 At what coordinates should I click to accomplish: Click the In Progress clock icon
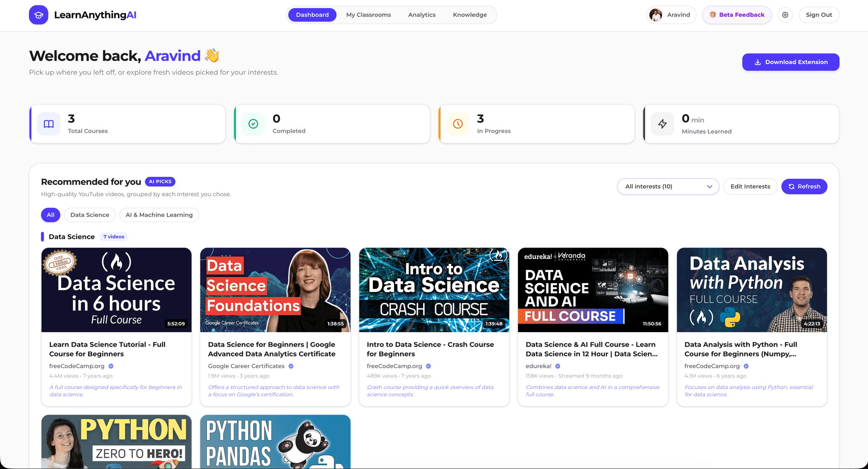click(x=458, y=124)
